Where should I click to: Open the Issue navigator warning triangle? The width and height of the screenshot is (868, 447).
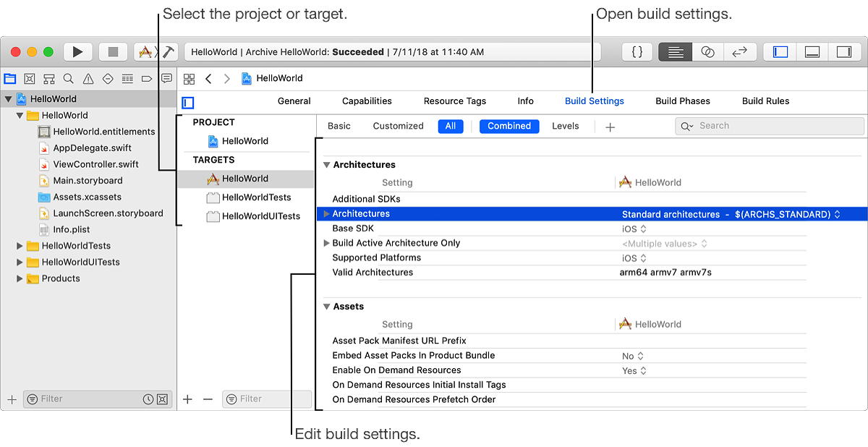click(88, 79)
